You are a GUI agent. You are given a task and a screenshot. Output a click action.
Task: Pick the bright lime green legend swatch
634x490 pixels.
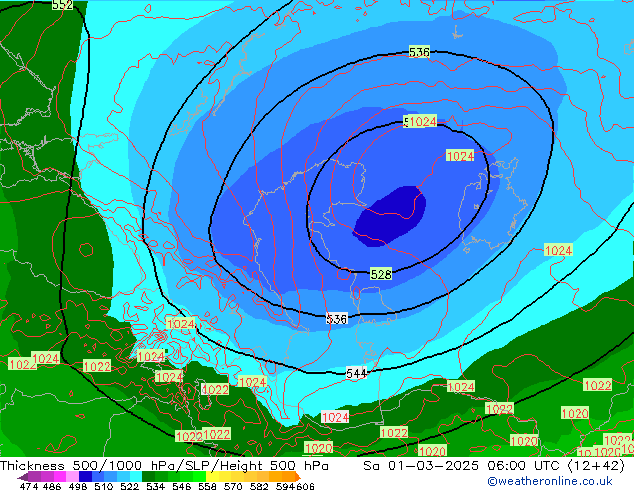click(x=199, y=476)
